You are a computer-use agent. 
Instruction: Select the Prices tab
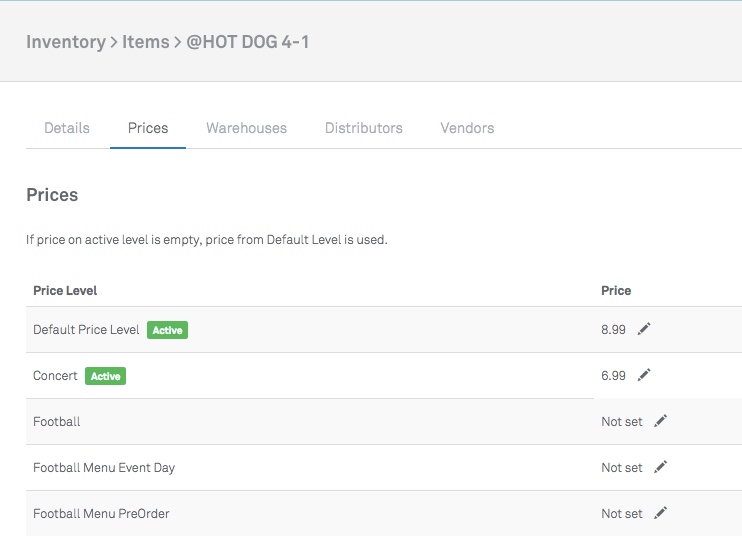pos(148,128)
